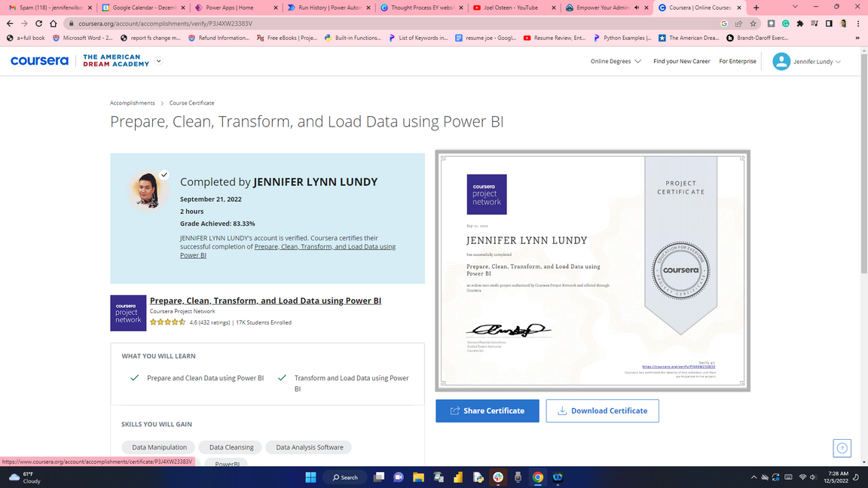
Task: Open the Course Certificate breadcrumb
Action: (x=191, y=103)
